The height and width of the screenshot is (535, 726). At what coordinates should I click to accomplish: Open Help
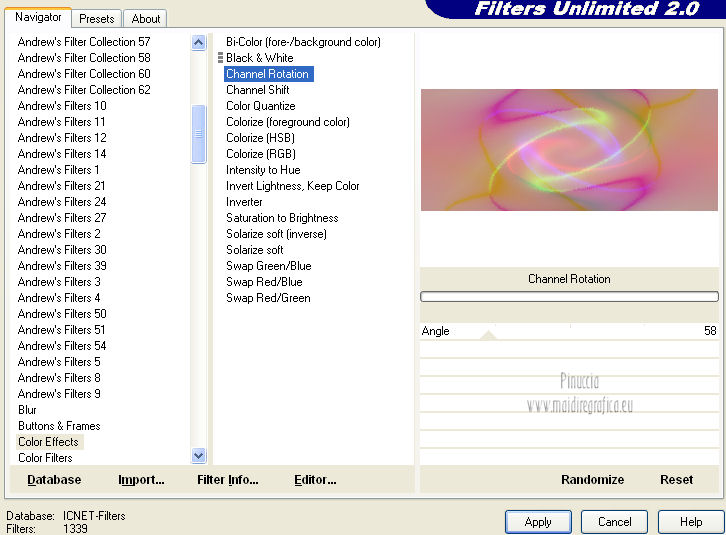click(x=691, y=522)
